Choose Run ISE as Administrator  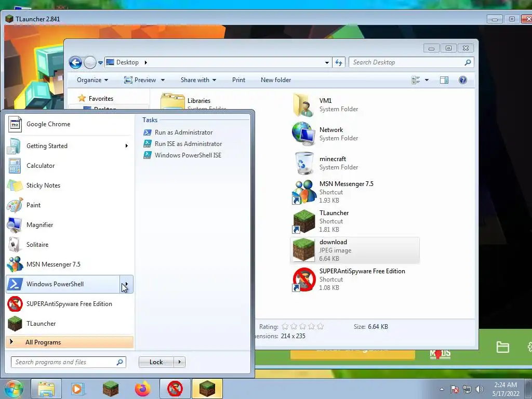[183, 144]
